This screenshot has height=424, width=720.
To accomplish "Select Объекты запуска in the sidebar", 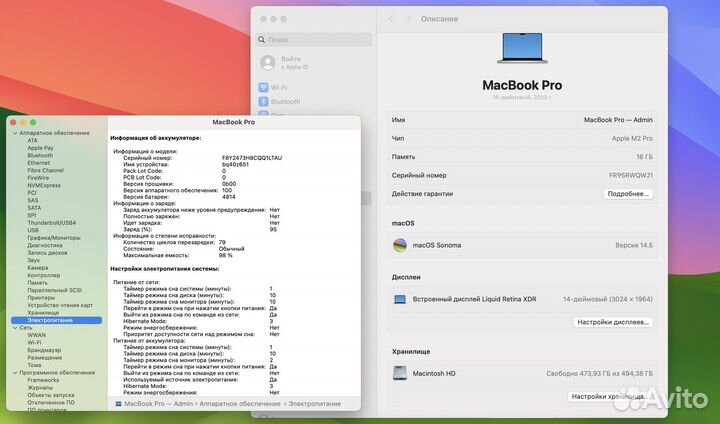I will [x=51, y=395].
